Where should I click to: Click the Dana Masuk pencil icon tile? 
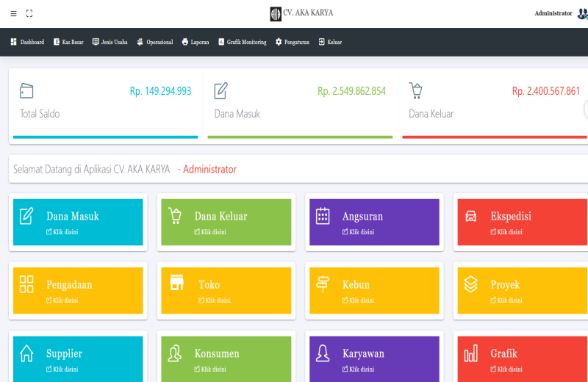click(x=26, y=216)
